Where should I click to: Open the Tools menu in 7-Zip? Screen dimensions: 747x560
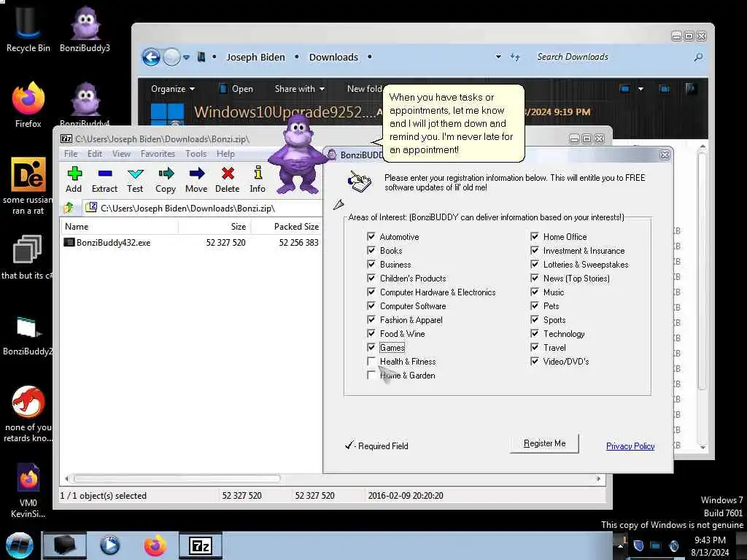[x=196, y=154]
